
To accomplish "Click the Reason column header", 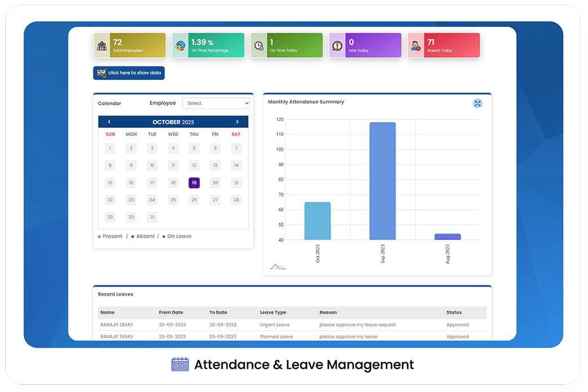I will pyautogui.click(x=328, y=312).
